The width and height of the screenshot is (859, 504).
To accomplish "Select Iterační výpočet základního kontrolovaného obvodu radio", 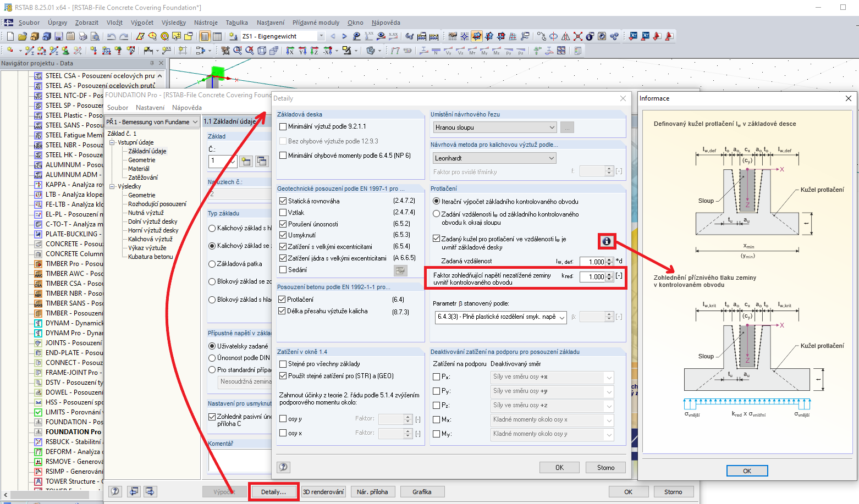I will click(437, 202).
